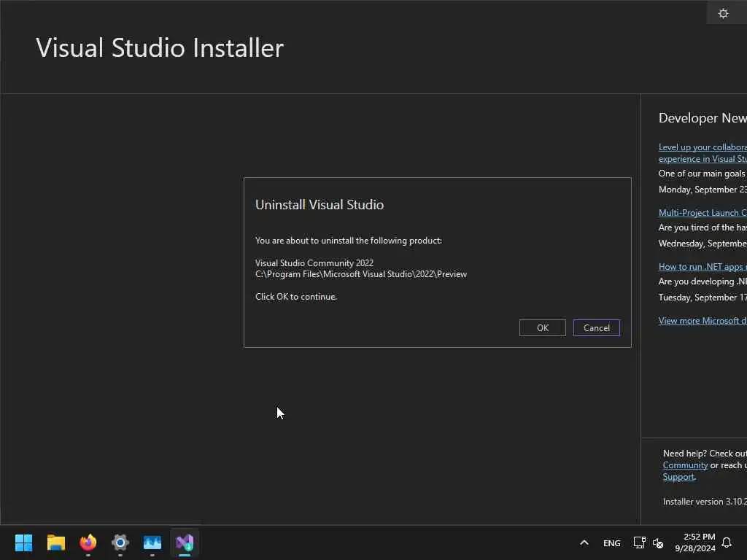Click the muted volume tray icon
This screenshot has width=747, height=560.
(x=658, y=542)
